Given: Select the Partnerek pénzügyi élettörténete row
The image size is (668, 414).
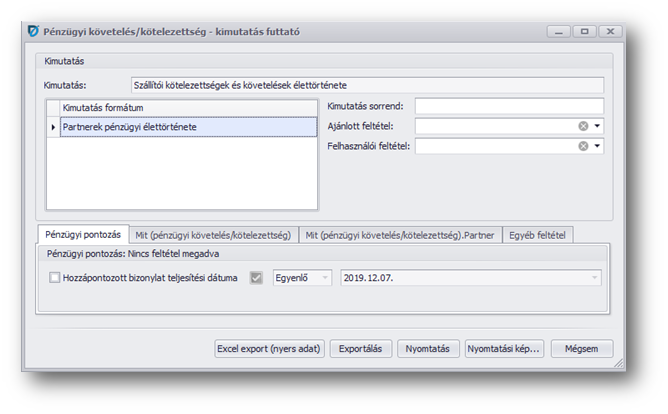Looking at the screenshot, I should tap(188, 127).
